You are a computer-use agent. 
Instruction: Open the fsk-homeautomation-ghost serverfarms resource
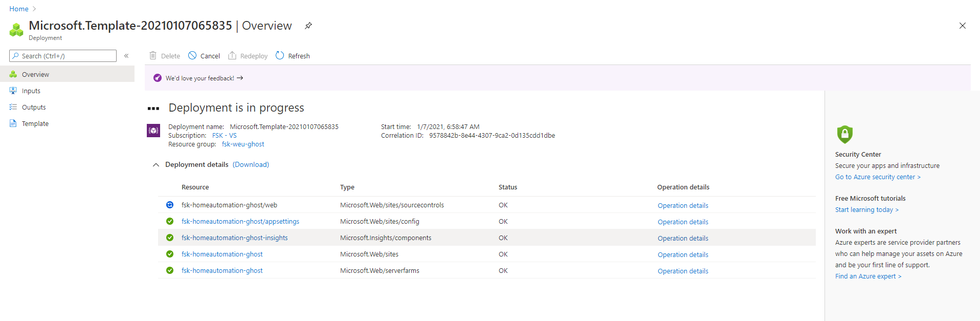[222, 271]
